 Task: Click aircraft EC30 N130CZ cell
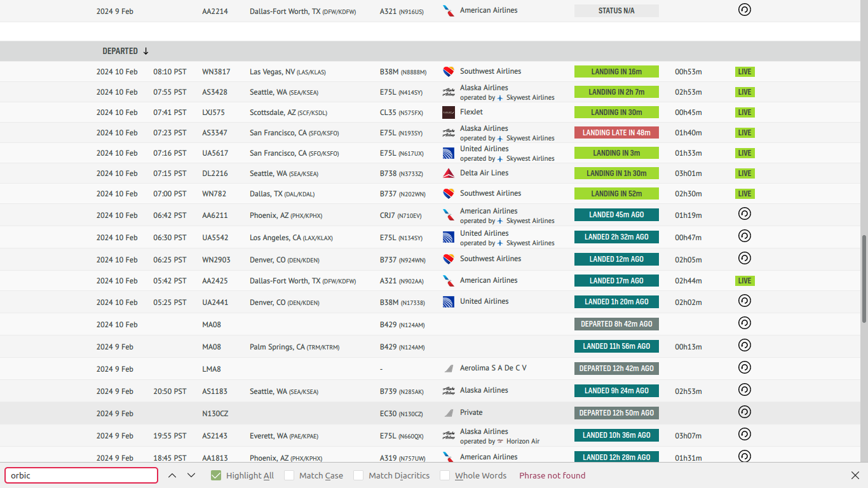402,414
